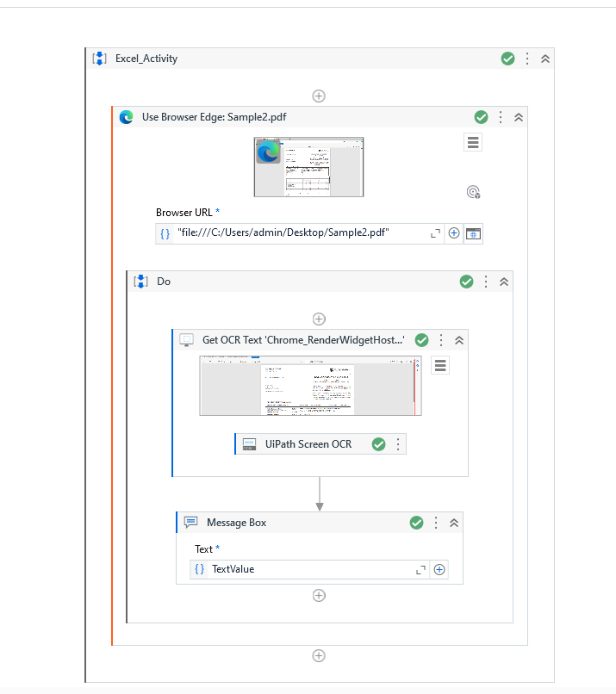Edit the Browser URL file path field
This screenshot has width=616, height=694.
302,233
